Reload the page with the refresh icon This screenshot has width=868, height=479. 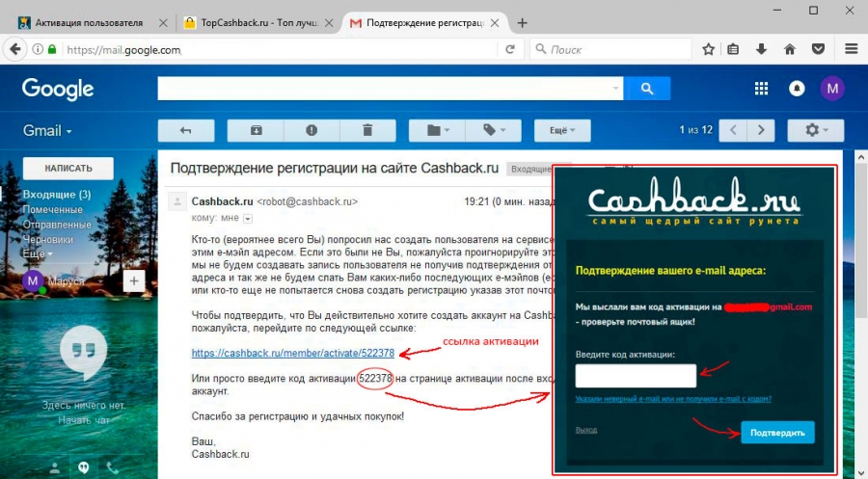tap(510, 50)
